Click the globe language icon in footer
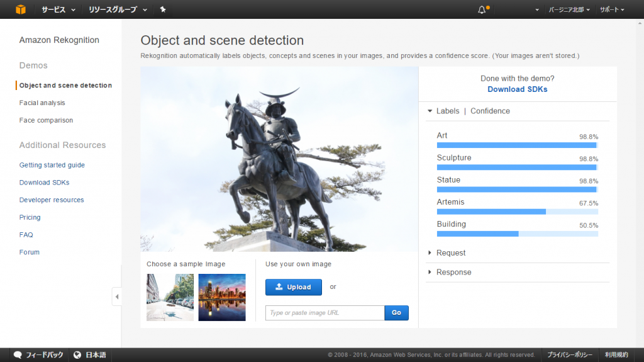 [77, 354]
